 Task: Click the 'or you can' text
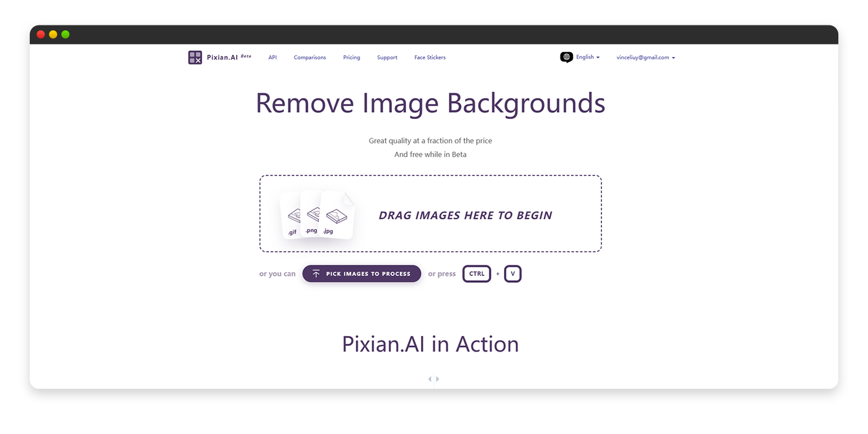tap(277, 274)
